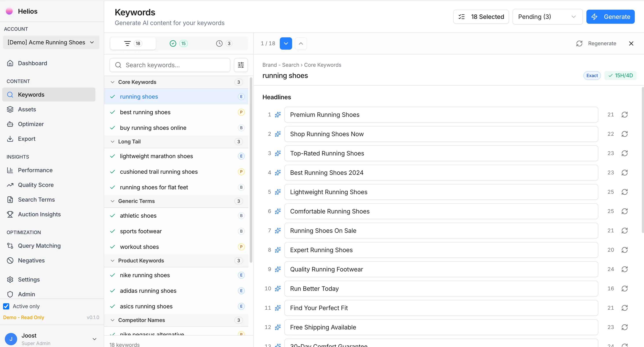Open the Pending (3) status dropdown

[x=548, y=16]
